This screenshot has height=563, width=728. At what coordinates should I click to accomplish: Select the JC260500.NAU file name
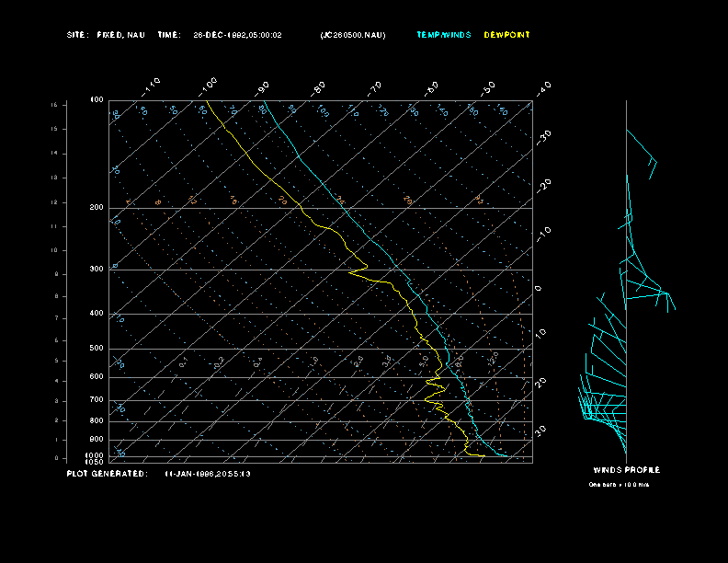coord(353,35)
